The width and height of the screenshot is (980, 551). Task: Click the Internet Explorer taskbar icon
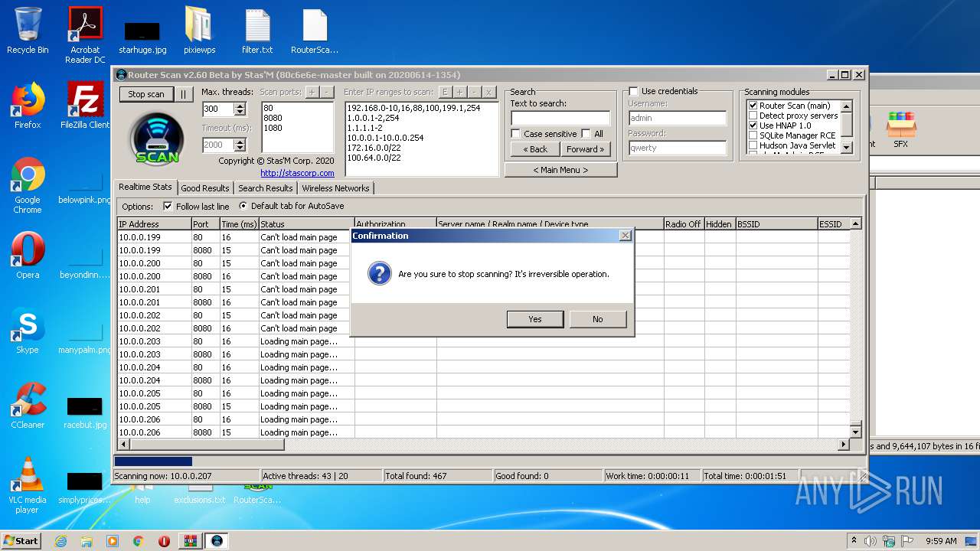(60, 541)
